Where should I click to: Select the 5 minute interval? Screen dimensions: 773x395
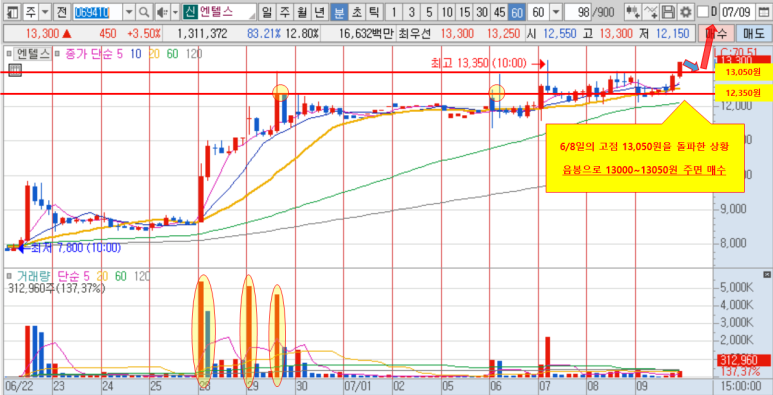click(429, 12)
